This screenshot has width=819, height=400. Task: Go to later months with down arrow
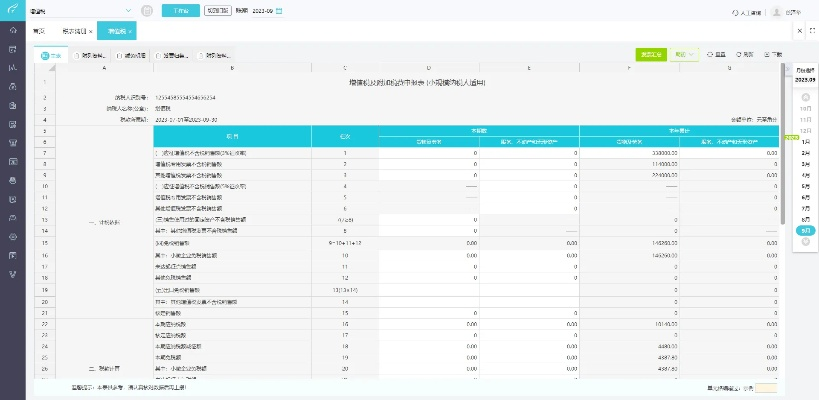click(x=805, y=241)
